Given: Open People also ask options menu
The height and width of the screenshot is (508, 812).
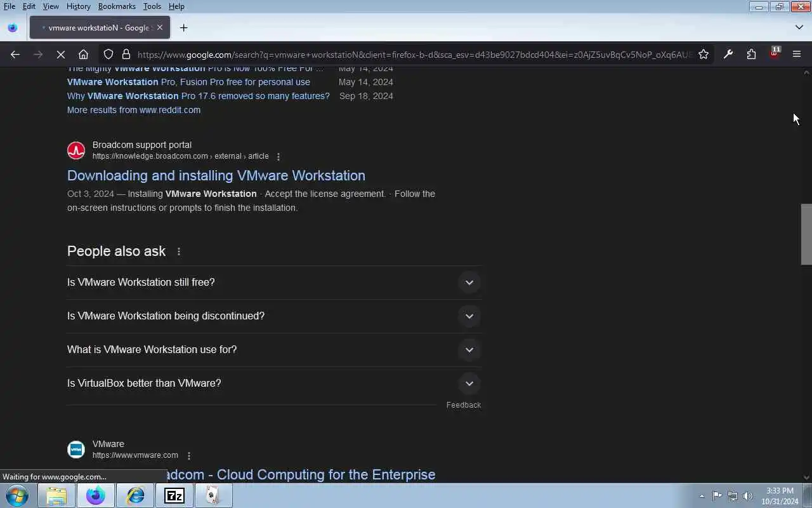Looking at the screenshot, I should (178, 251).
